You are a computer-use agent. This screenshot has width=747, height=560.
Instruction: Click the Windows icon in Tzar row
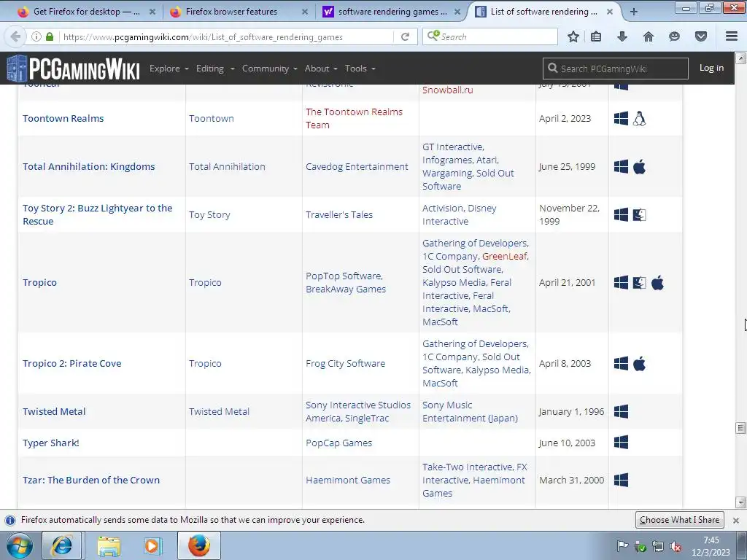click(x=622, y=480)
